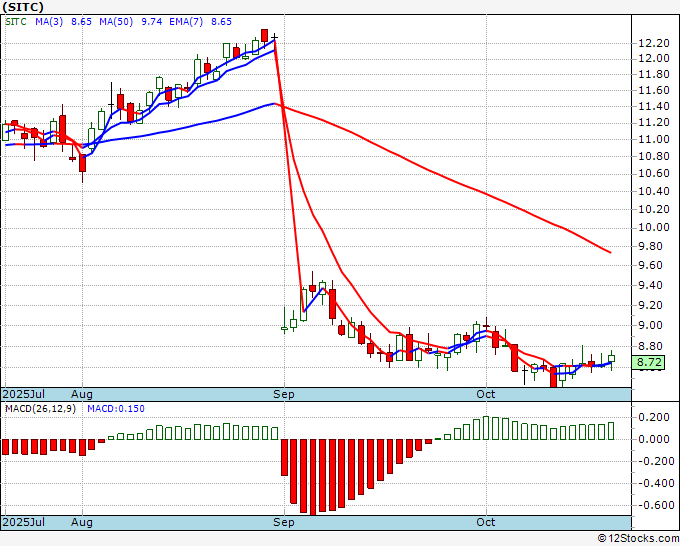Click the Oct marker on MACD time axis

[x=486, y=523]
